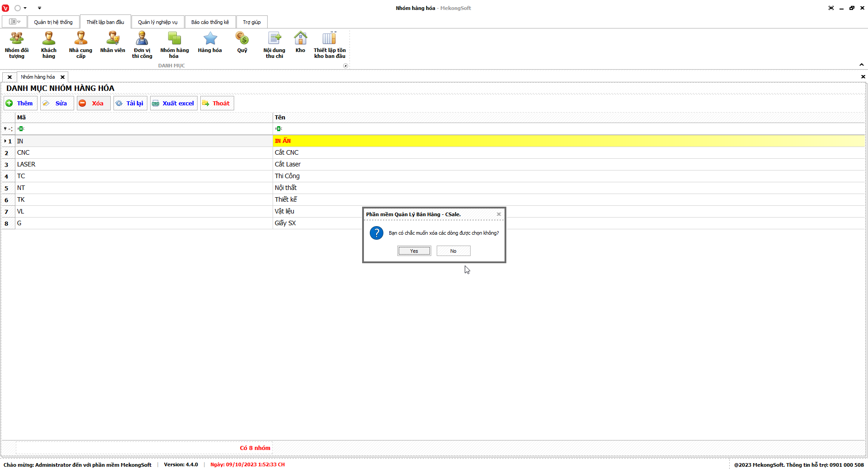Screen dimensions: 868x469
Task: Click the filter row indicator icon
Action: (x=8, y=129)
